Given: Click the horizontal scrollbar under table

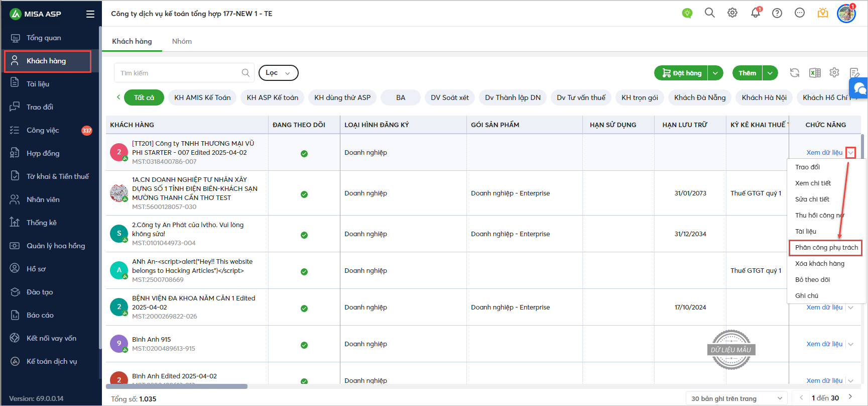Looking at the screenshot, I should (x=177, y=386).
